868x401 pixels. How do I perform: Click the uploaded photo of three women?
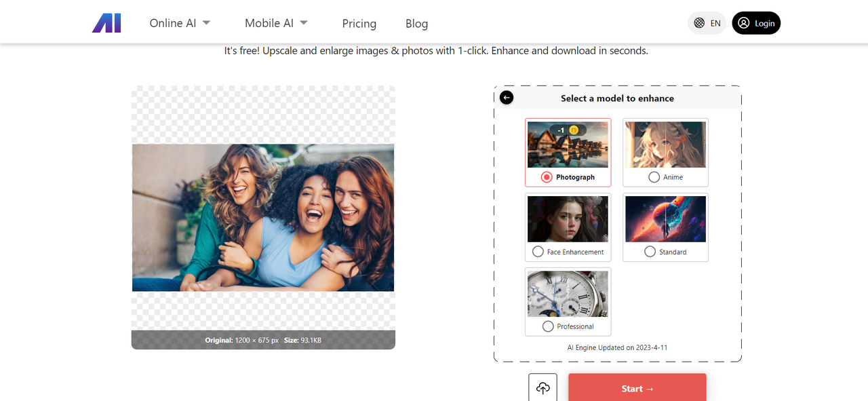263,217
